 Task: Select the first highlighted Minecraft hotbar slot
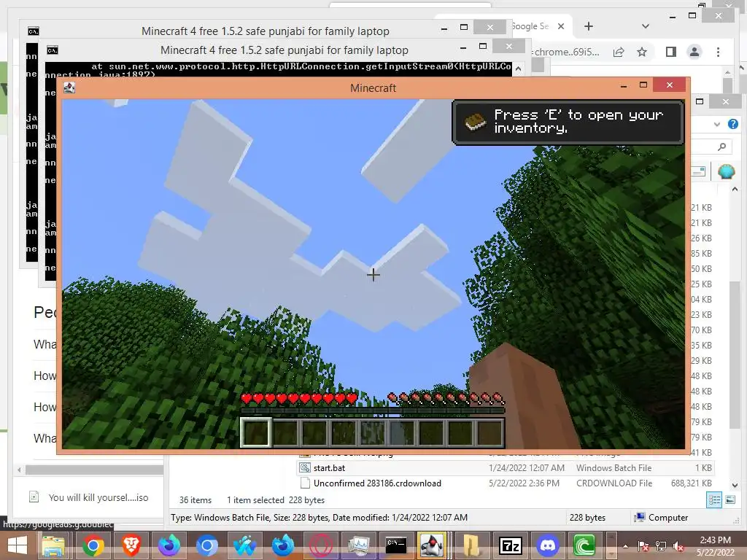tap(256, 432)
